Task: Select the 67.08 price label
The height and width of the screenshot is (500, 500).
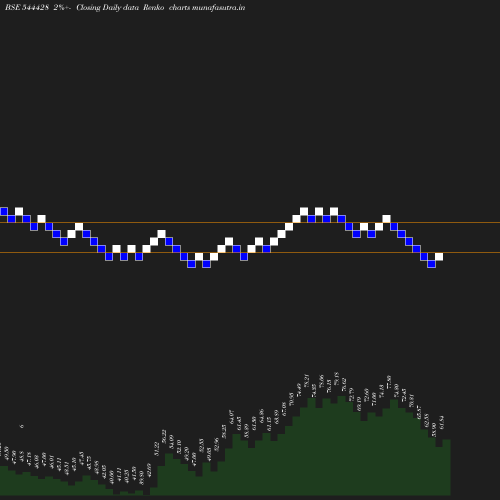Action: coord(284,409)
